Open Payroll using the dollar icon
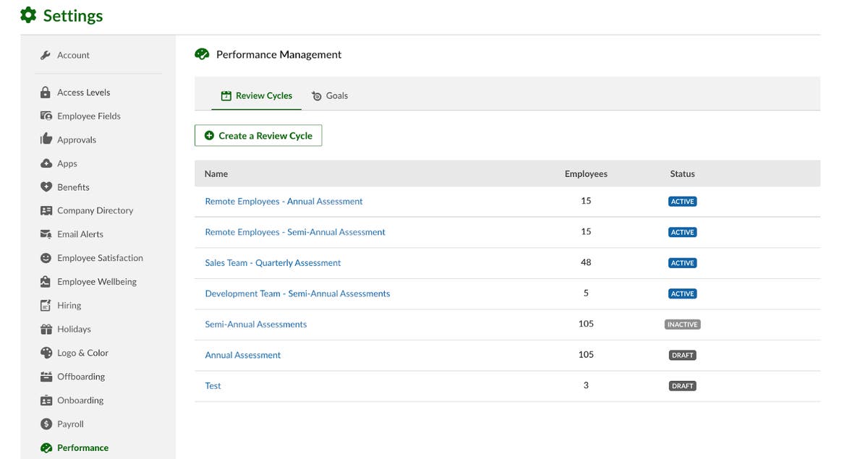Viewport: 868px width, 459px height. (45, 424)
